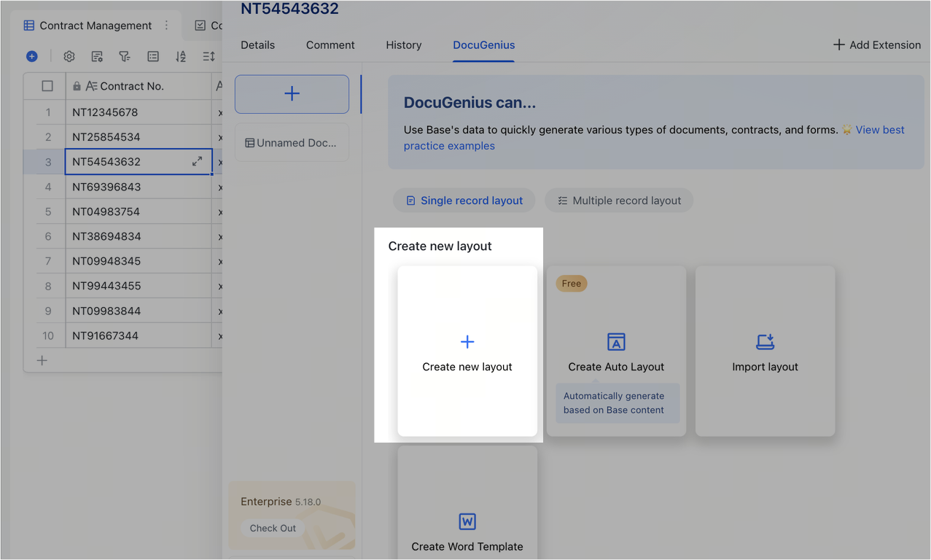
Task: Open the group records icon
Action: click(x=153, y=55)
